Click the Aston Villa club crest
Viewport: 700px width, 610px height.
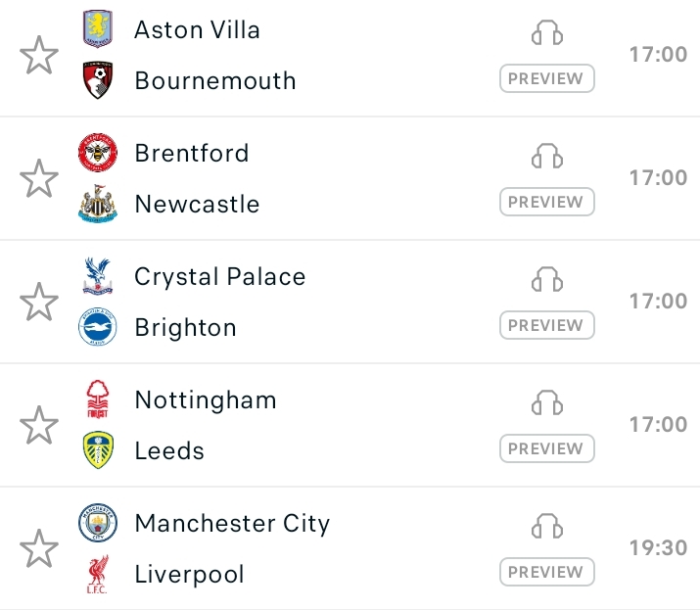[x=98, y=29]
